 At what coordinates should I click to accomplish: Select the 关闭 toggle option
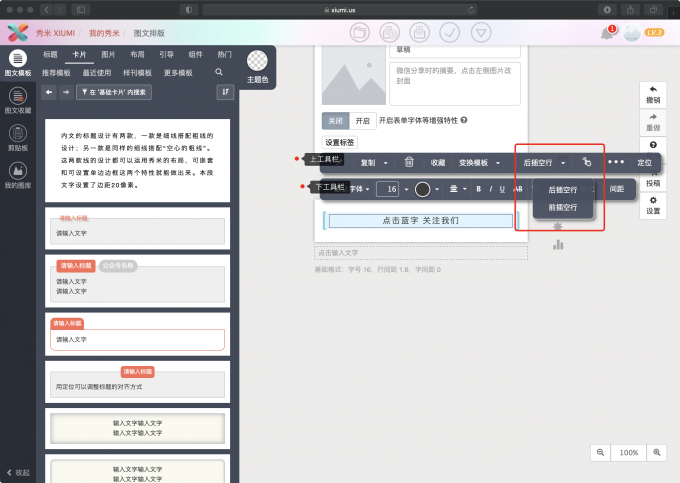(x=335, y=120)
